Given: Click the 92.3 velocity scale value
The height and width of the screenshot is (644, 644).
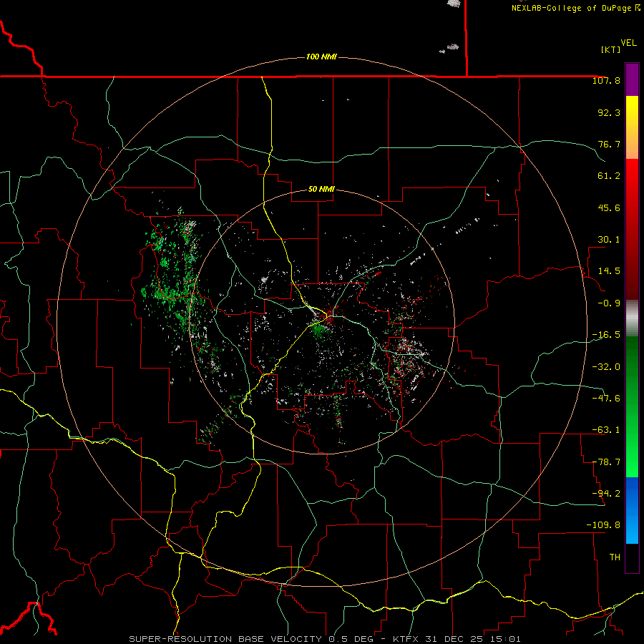Looking at the screenshot, I should pyautogui.click(x=609, y=112).
